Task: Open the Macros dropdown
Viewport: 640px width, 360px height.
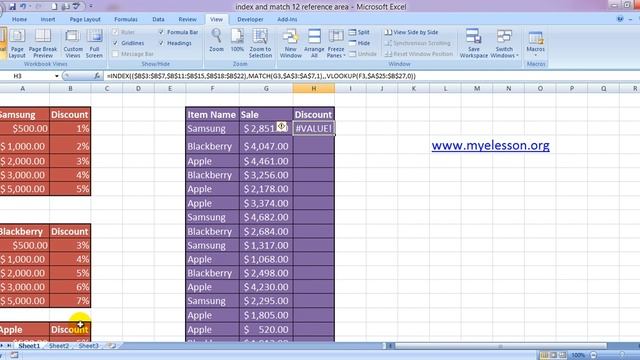Action: point(536,43)
